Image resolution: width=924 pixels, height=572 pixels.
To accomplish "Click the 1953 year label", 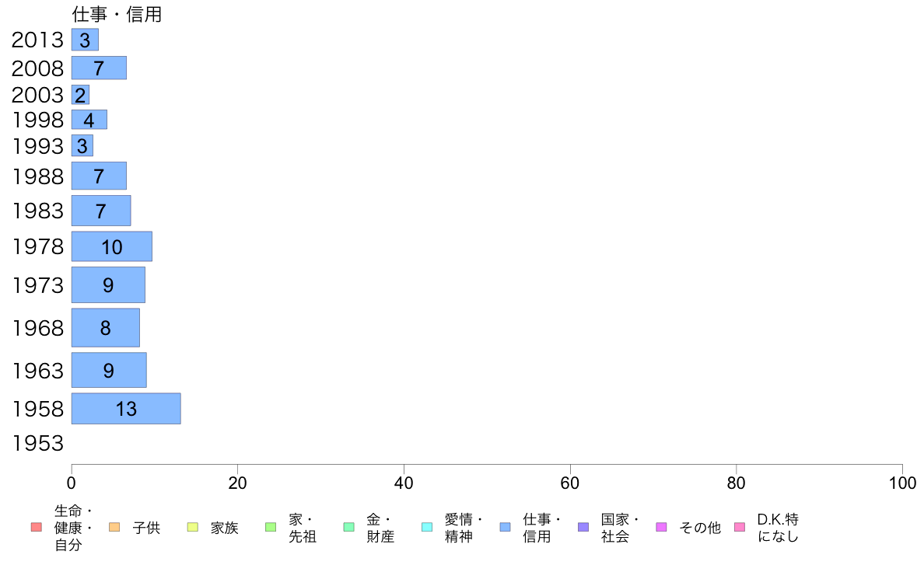I will pos(37,443).
